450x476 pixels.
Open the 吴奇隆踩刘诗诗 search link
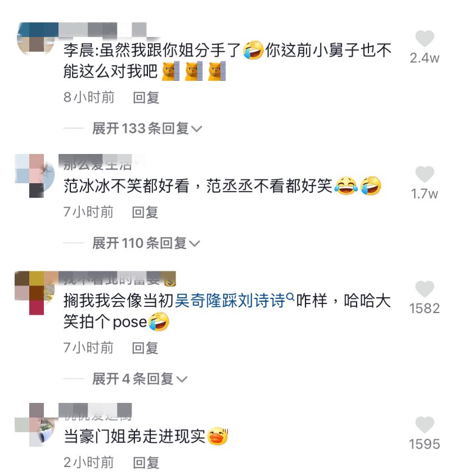click(230, 301)
